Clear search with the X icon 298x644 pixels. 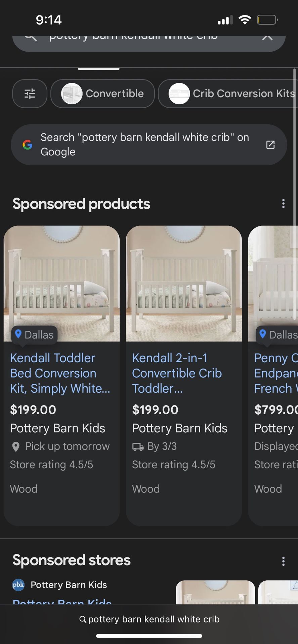[x=267, y=38]
